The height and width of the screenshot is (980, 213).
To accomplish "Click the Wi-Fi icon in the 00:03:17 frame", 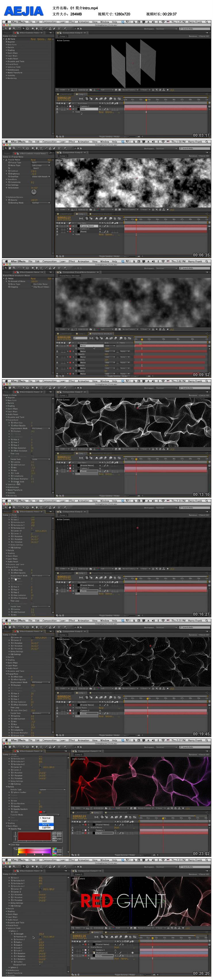I will (x=163, y=22).
